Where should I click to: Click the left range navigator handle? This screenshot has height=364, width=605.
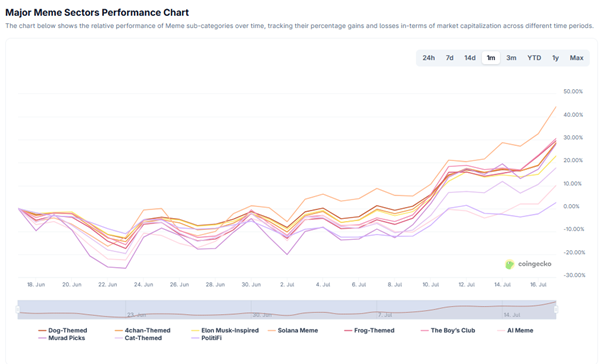(17, 310)
